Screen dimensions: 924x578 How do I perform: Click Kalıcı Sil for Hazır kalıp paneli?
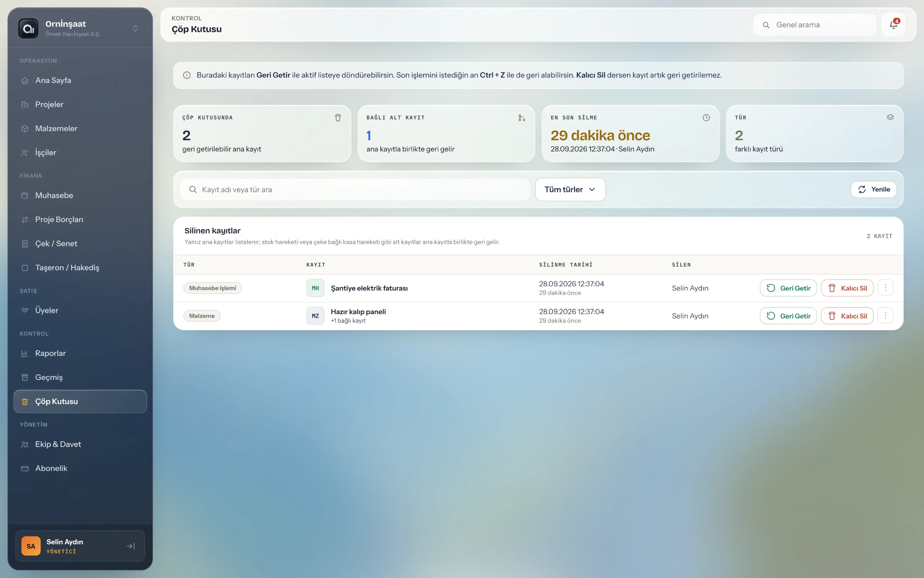pyautogui.click(x=847, y=316)
